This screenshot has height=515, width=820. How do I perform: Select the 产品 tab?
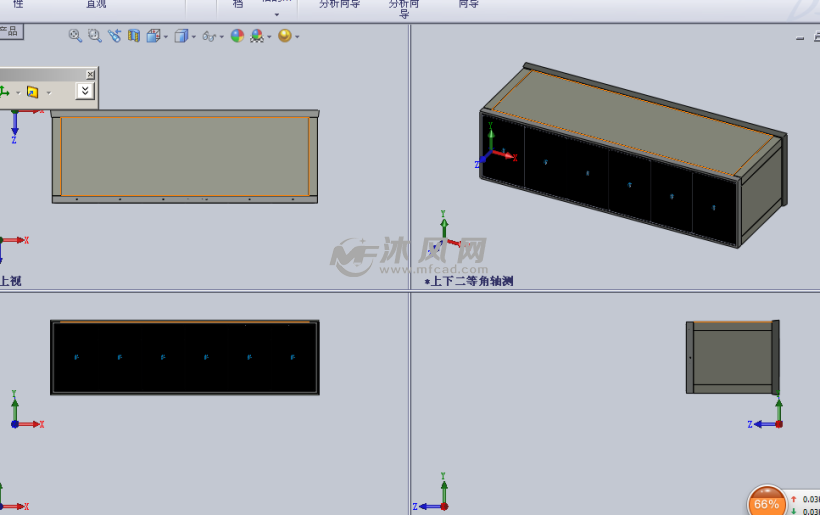click(10, 31)
